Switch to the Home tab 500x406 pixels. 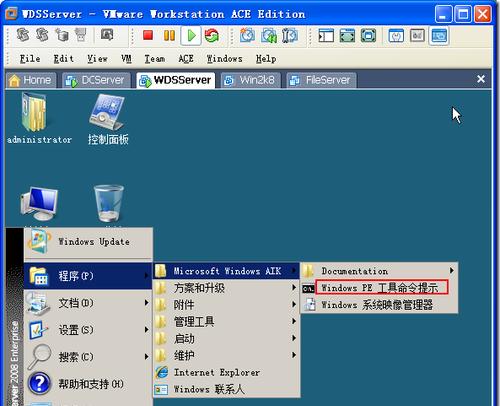pyautogui.click(x=31, y=80)
